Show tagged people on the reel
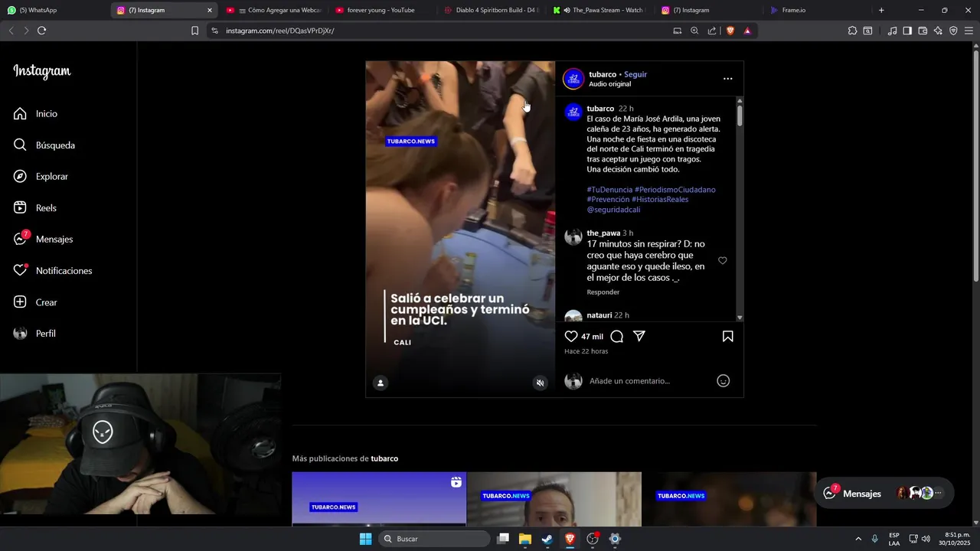980x551 pixels. 381,383
